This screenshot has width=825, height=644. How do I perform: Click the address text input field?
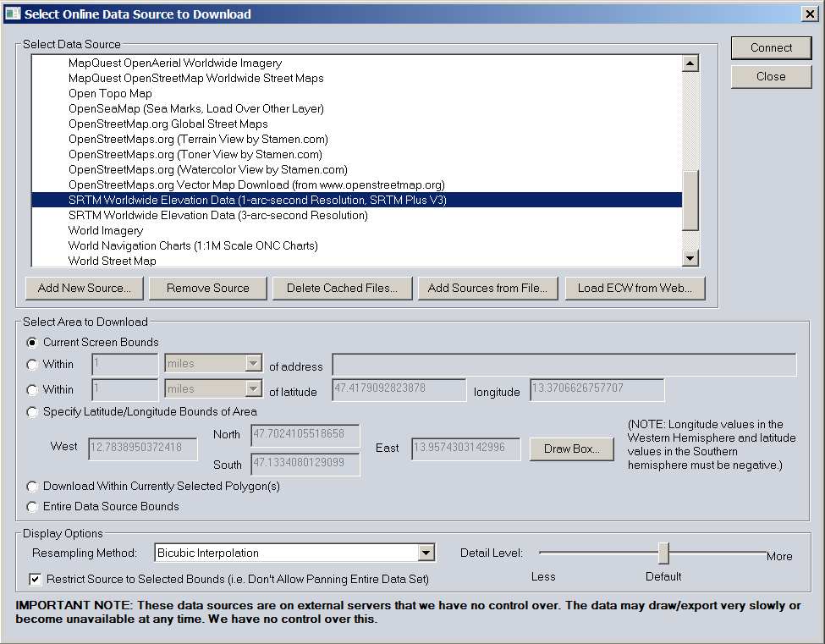564,365
